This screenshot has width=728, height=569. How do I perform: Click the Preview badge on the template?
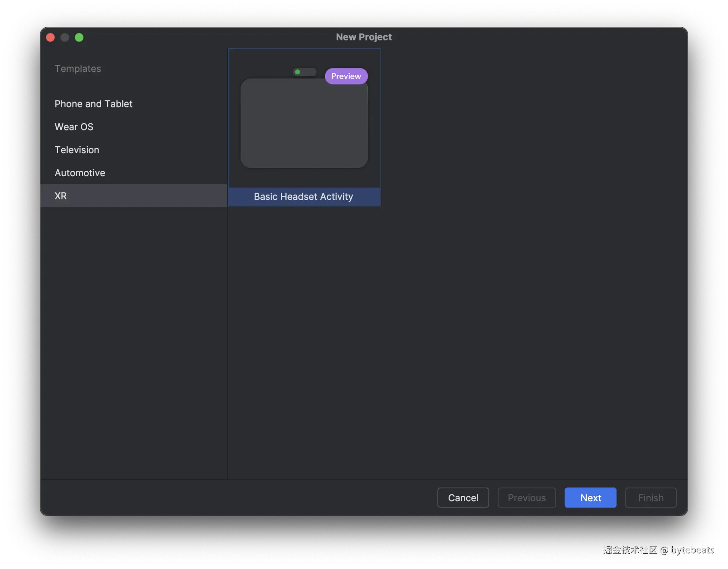[346, 76]
